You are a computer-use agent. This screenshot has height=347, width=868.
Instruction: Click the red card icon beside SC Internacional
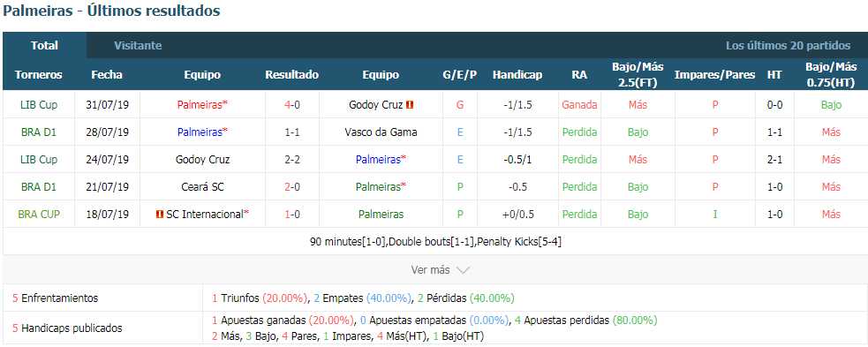[x=160, y=215]
